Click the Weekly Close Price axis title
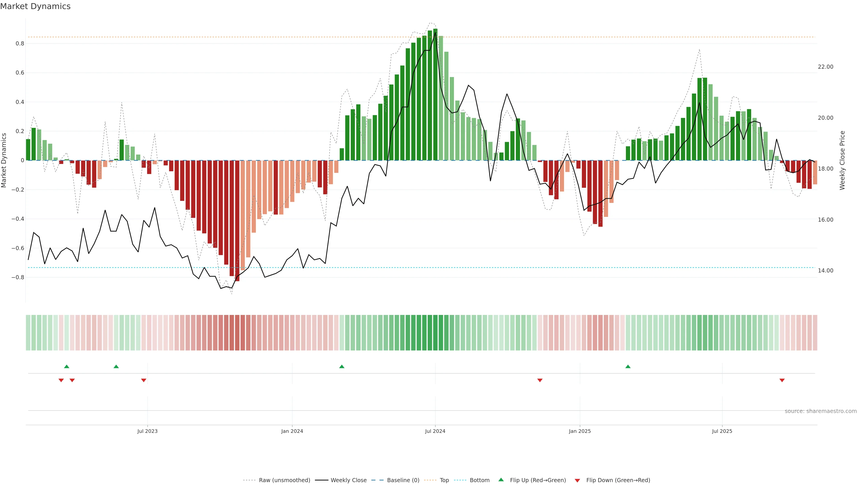This screenshot has width=868, height=488. pyautogui.click(x=842, y=160)
